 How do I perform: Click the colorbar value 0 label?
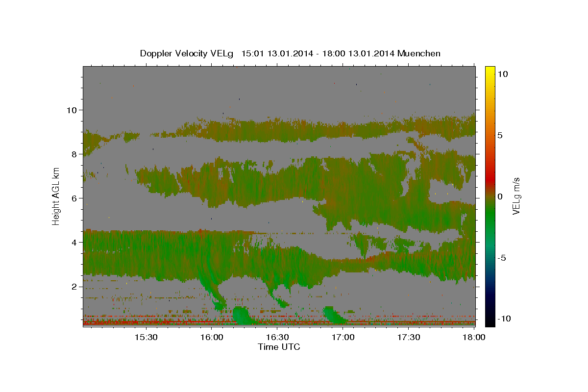[x=500, y=196]
